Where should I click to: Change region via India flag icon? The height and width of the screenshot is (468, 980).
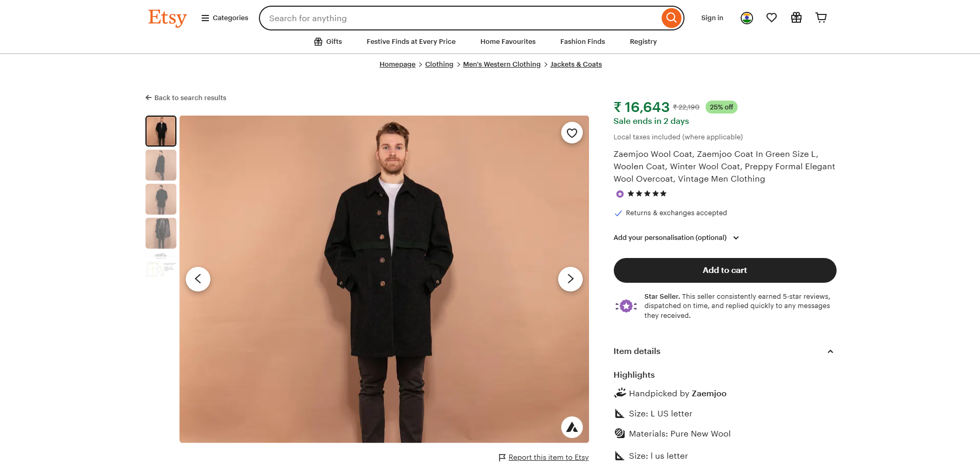[746, 18]
